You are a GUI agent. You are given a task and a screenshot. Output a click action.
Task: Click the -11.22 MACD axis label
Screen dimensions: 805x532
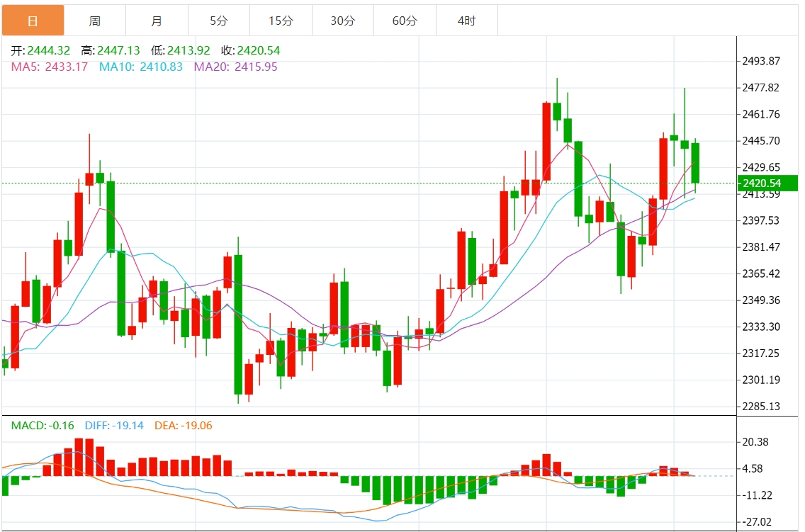pos(758,495)
